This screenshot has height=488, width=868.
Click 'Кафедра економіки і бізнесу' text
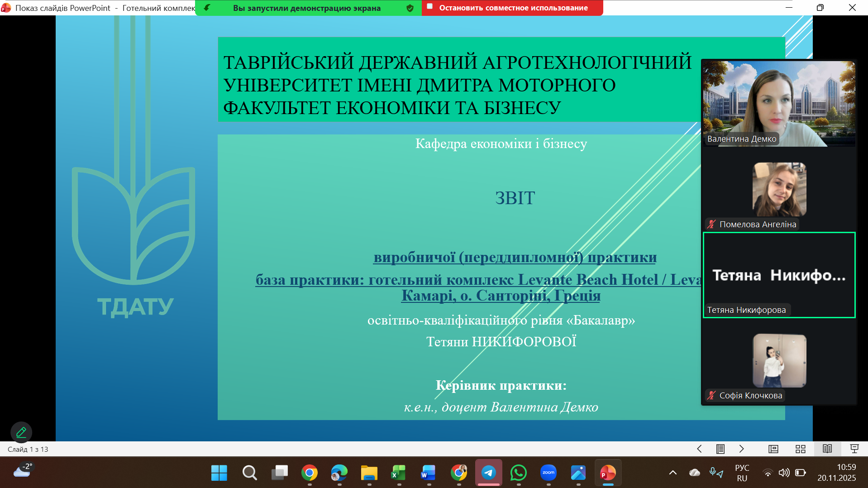[501, 144]
